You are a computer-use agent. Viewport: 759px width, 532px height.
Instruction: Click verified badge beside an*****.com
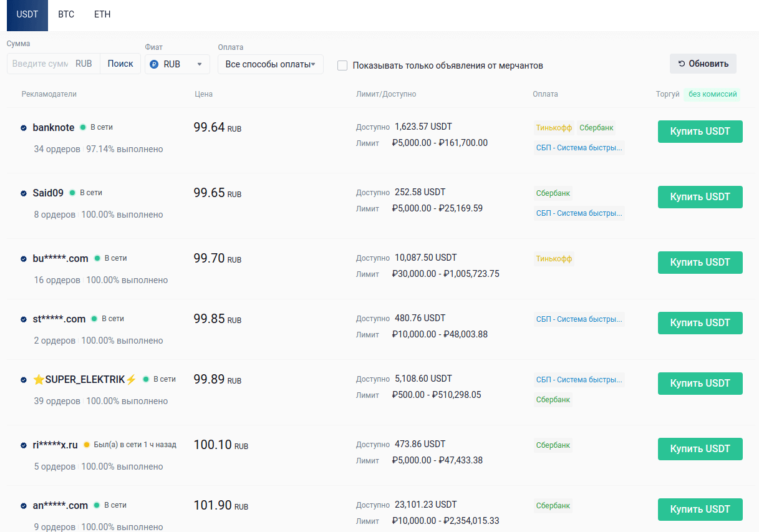point(24,506)
